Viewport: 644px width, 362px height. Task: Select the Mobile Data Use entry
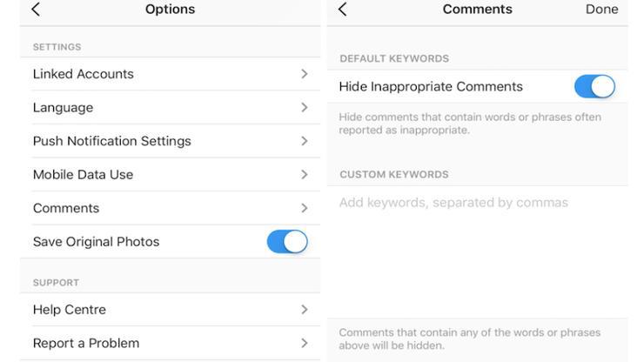pos(83,175)
